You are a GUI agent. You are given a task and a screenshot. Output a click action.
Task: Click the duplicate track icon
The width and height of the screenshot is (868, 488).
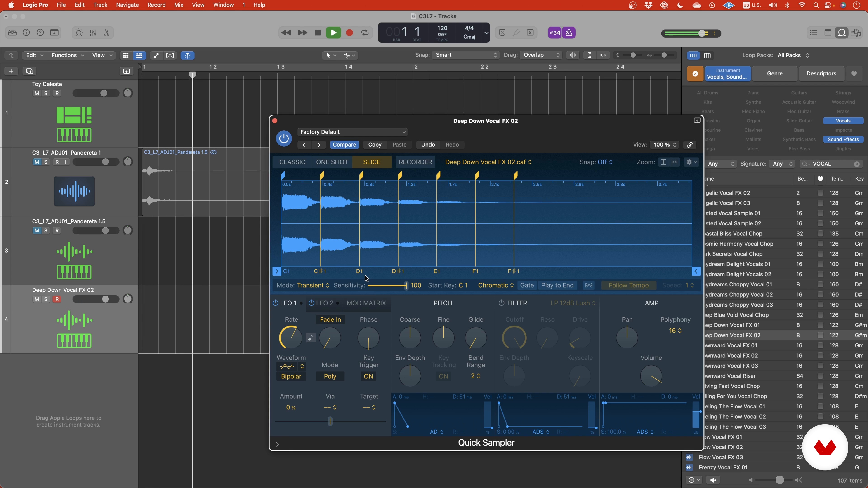coord(30,71)
